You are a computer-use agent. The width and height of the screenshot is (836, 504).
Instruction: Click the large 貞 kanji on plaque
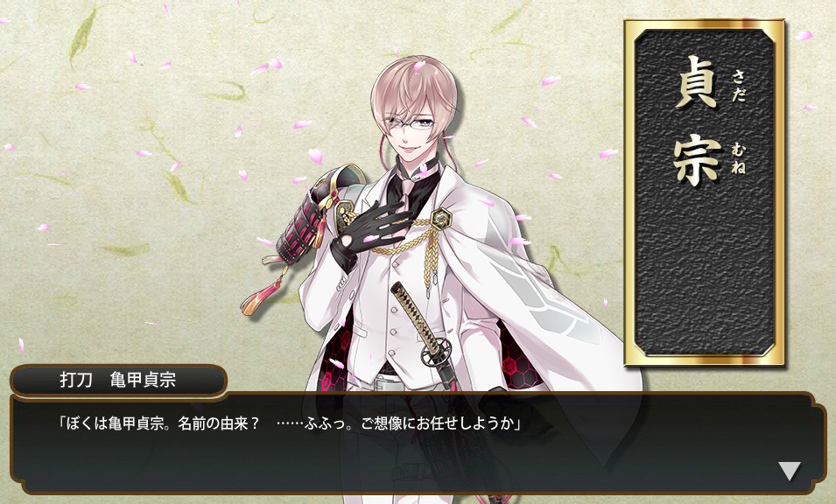(x=696, y=82)
